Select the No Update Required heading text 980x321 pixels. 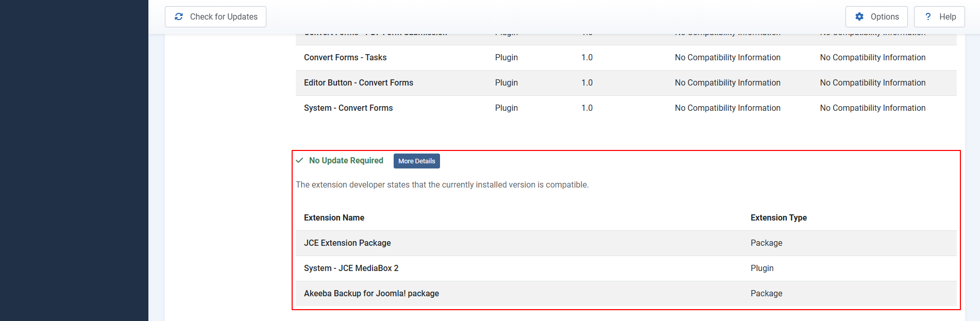pyautogui.click(x=346, y=161)
